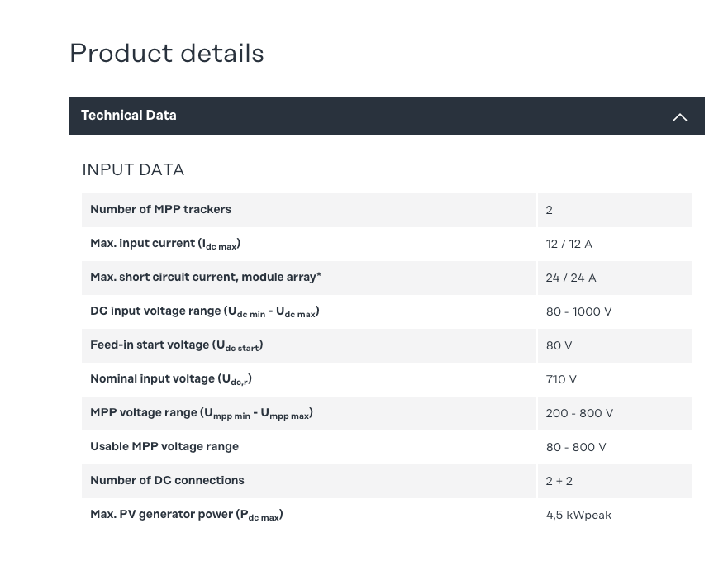Click the Max. input current label
The height and width of the screenshot is (561, 728).
[165, 244]
